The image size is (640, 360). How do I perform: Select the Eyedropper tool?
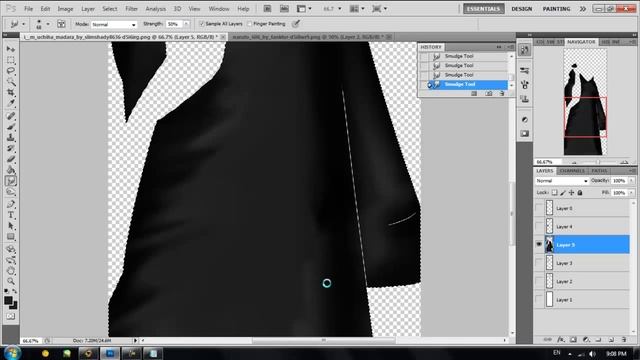point(11,104)
